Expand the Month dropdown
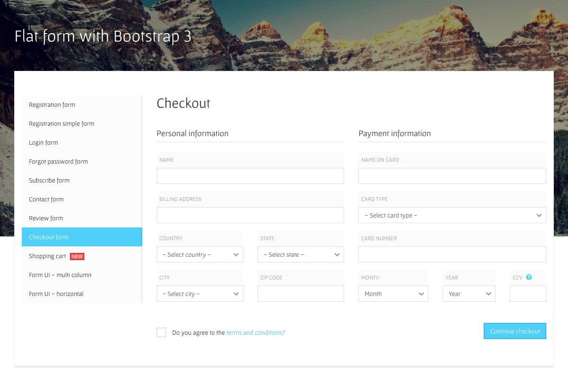The image size is (568, 392). click(x=393, y=294)
